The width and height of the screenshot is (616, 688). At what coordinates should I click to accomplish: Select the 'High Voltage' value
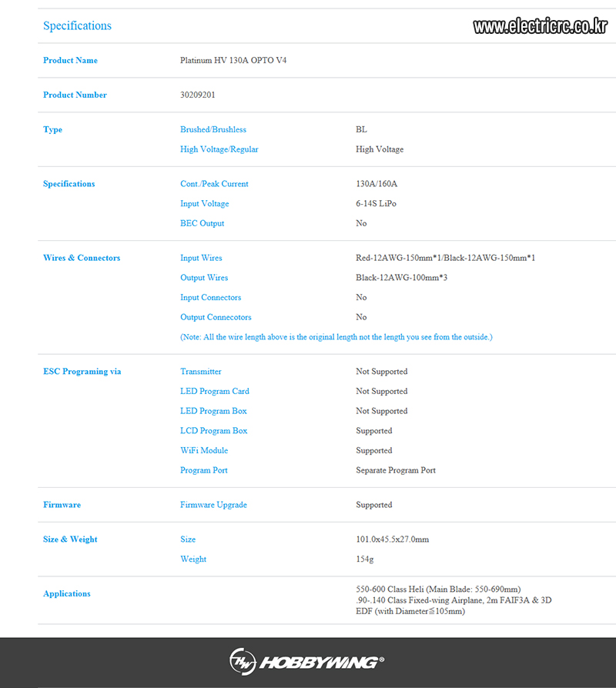tap(380, 149)
